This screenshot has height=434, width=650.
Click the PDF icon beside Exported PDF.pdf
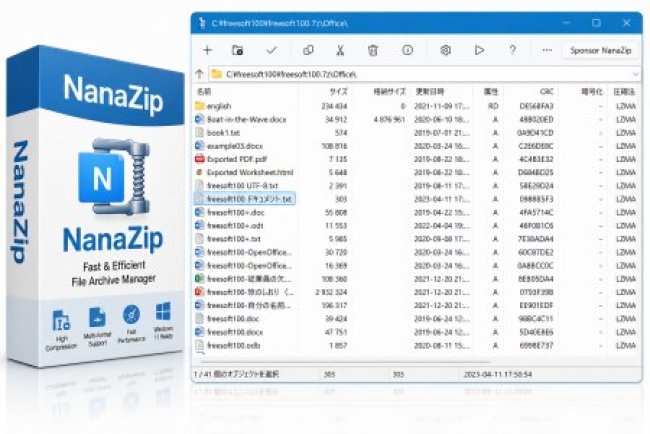point(199,159)
